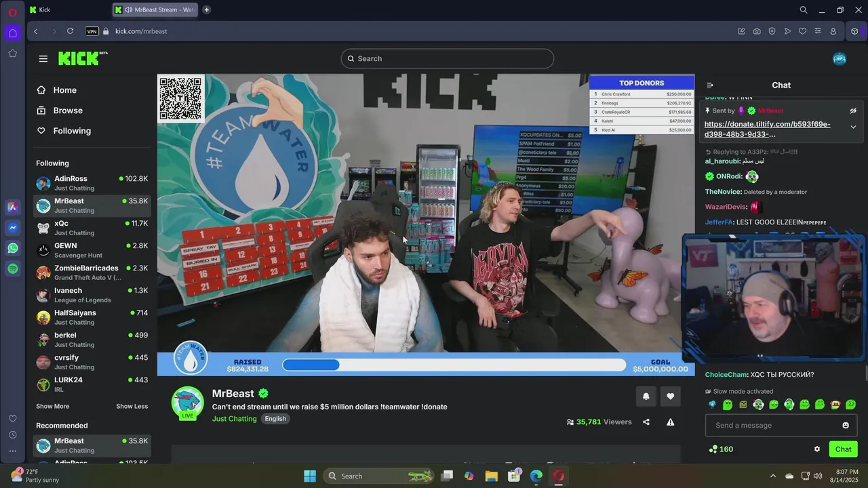Report stream with warning triangle icon
The width and height of the screenshot is (868, 488).
670,422
